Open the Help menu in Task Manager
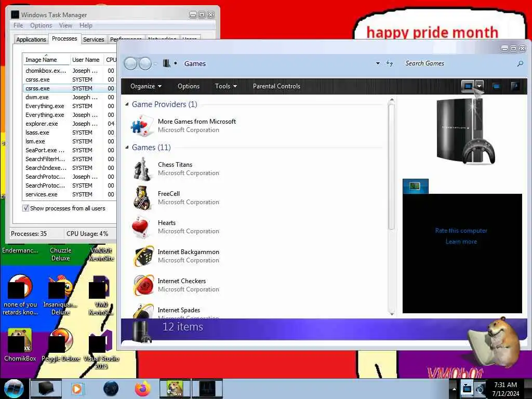 [86, 25]
